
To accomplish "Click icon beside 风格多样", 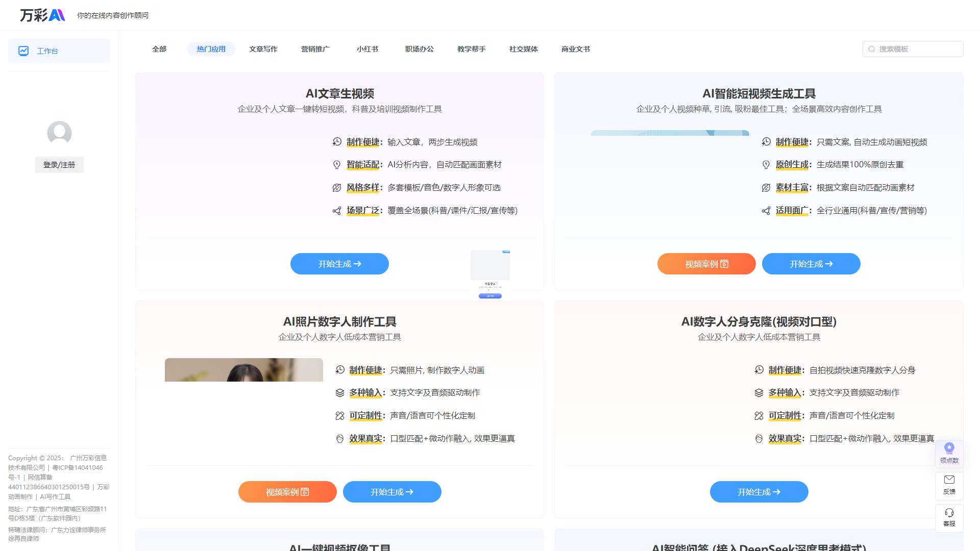I will click(x=337, y=188).
